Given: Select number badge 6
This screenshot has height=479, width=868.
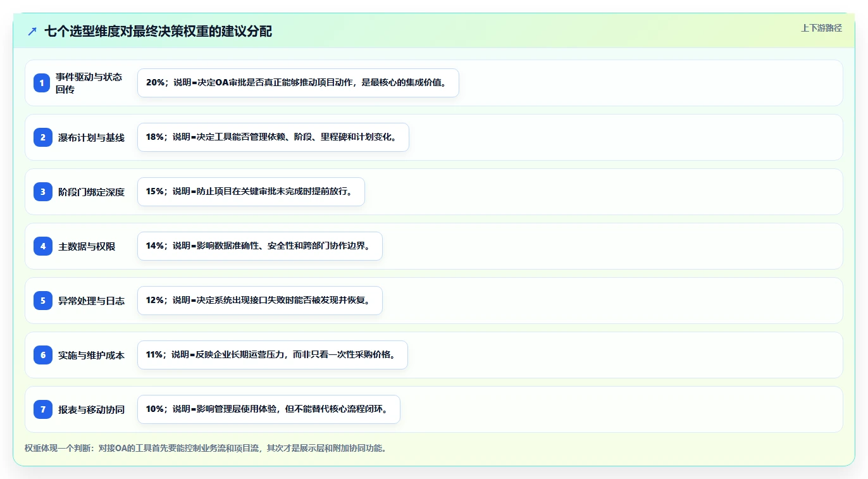Looking at the screenshot, I should click(x=43, y=355).
